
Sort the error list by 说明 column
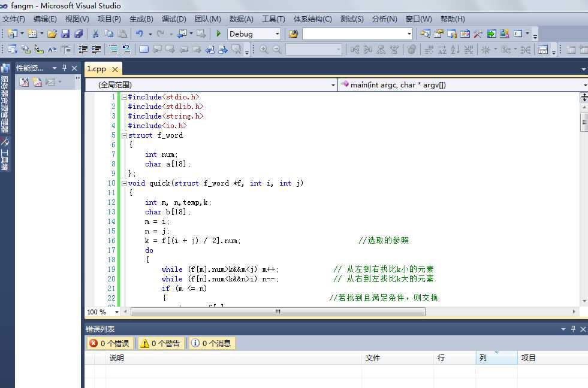pos(234,358)
